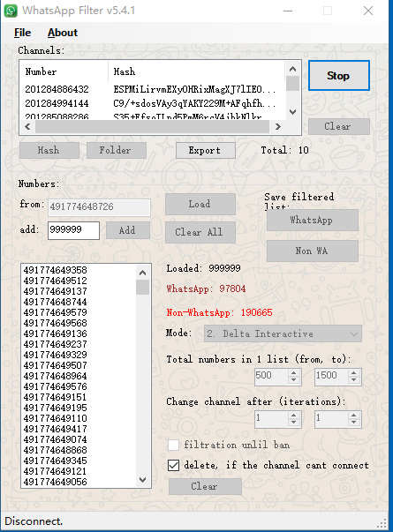Open the Mode dropdown 'Delta Interactive'
Screen dimensions: 393x532
coord(283,333)
